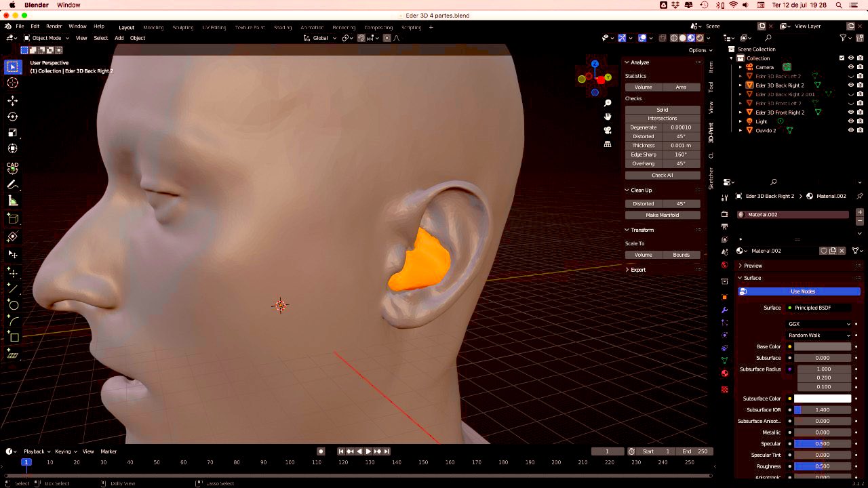Hide Ouvido 2 object in viewport
This screenshot has height=488, width=868.
(851, 130)
